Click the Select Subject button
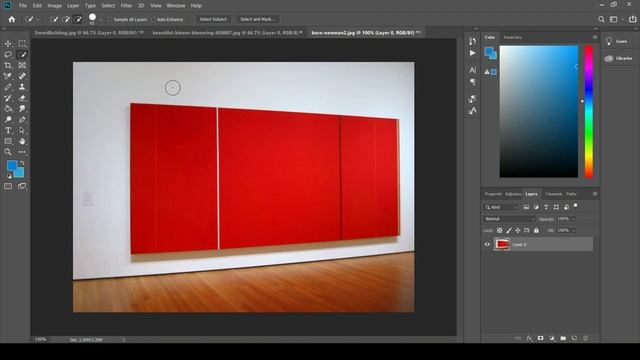The image size is (640, 360). (213, 19)
